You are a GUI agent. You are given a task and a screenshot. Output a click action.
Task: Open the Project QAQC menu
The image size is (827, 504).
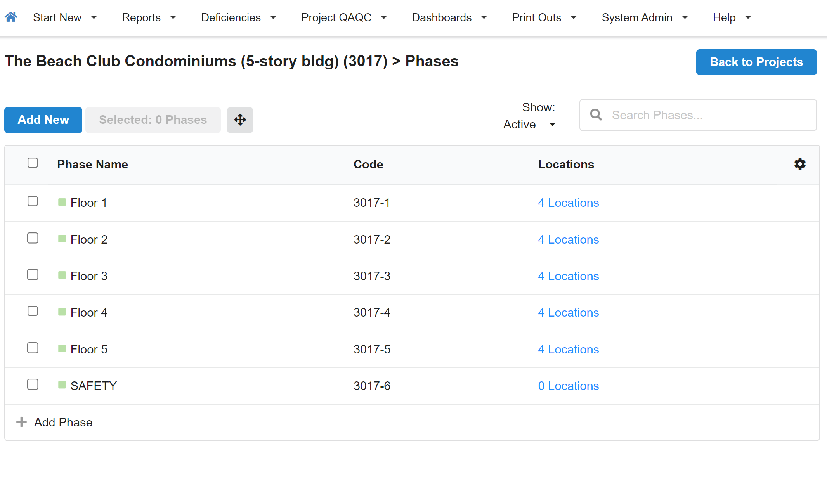[344, 17]
